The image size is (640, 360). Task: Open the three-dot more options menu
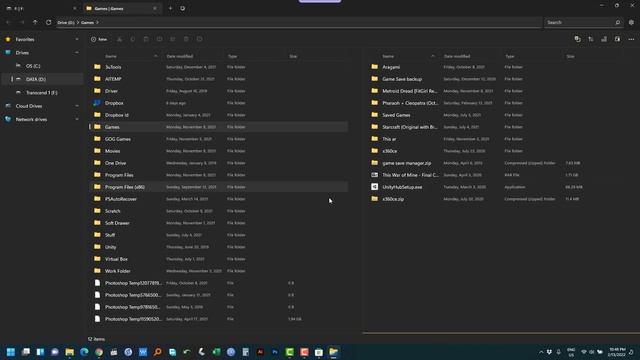[x=631, y=39]
